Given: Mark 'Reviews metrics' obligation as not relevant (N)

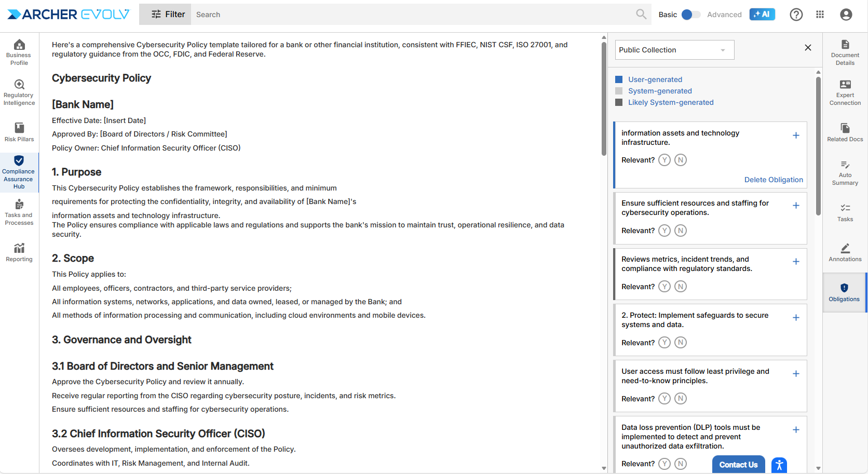Looking at the screenshot, I should (680, 287).
